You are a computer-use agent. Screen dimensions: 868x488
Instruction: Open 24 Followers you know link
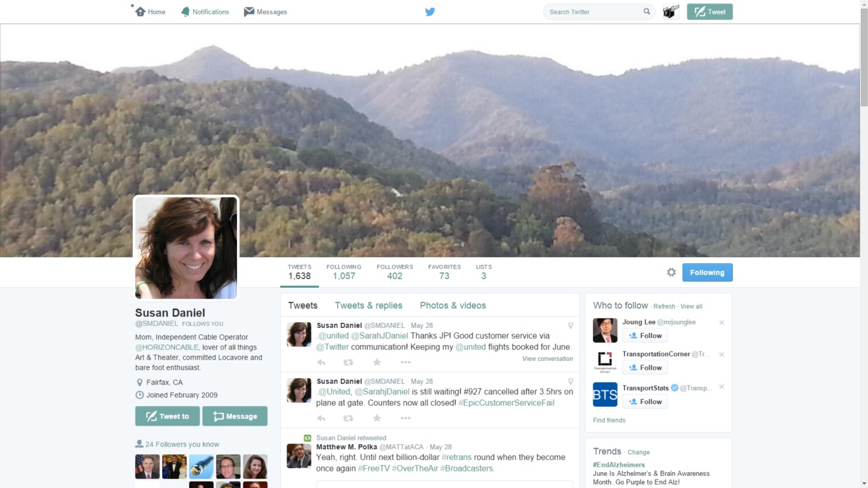click(182, 444)
